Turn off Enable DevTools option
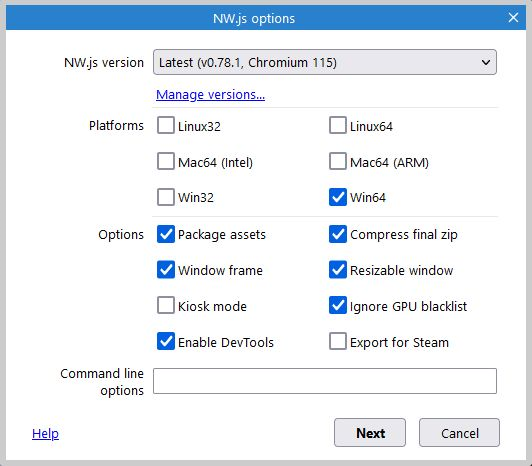The width and height of the screenshot is (532, 466). pyautogui.click(x=166, y=341)
